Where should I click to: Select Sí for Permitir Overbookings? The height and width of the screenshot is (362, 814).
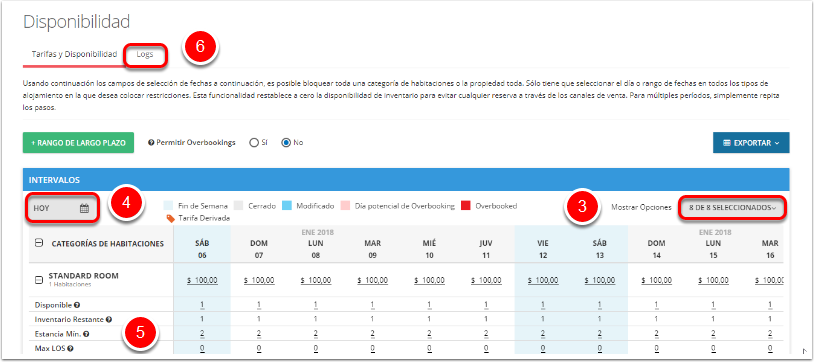[254, 143]
